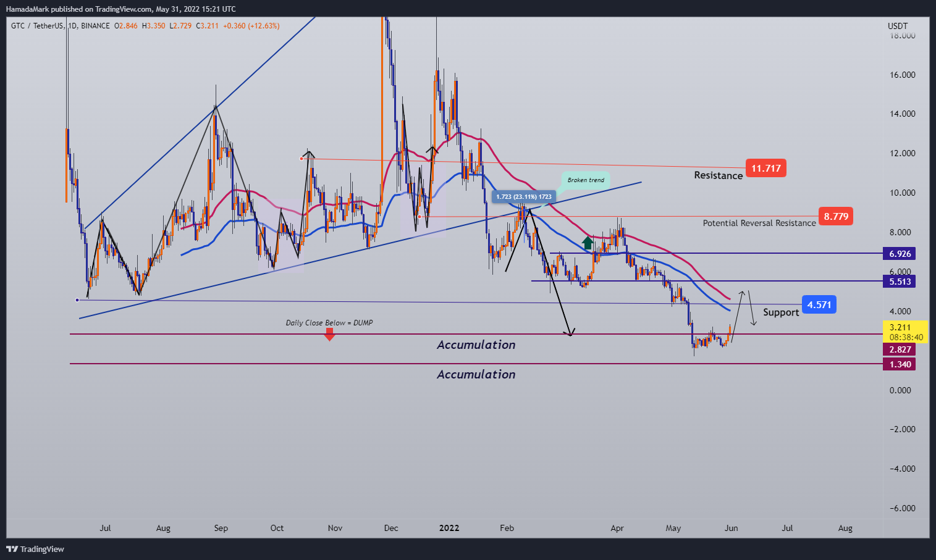936x560 pixels.
Task: Click the 'Aug' label at the right end of the time axis
Action: coord(845,528)
